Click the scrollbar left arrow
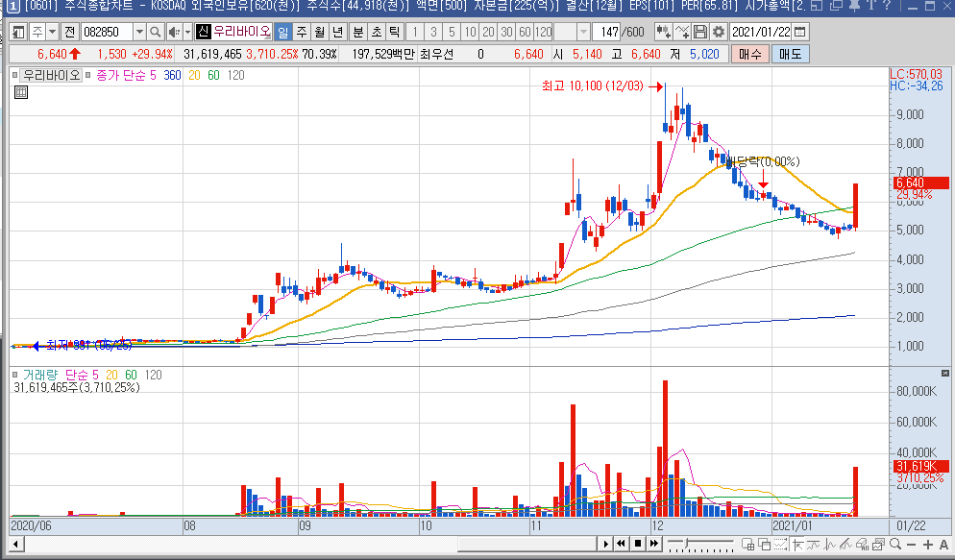The height and width of the screenshot is (560, 955). pos(16,544)
